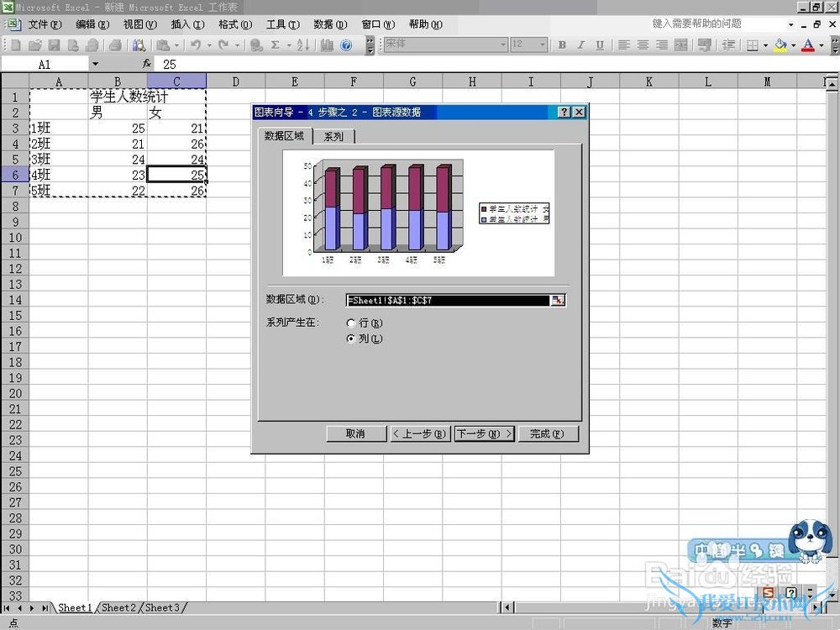The image size is (840, 630).
Task: Click the Redo arrow icon
Action: [x=224, y=45]
